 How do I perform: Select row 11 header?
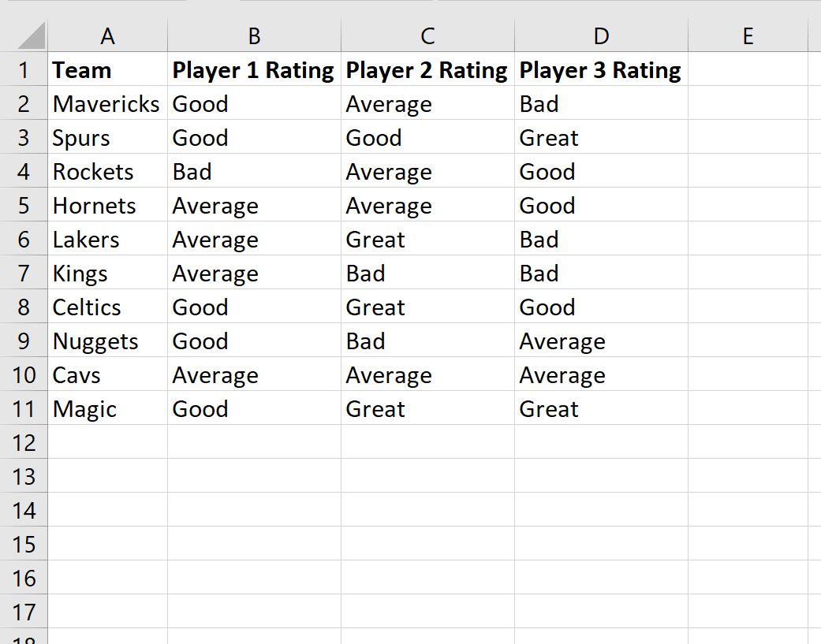coord(24,409)
